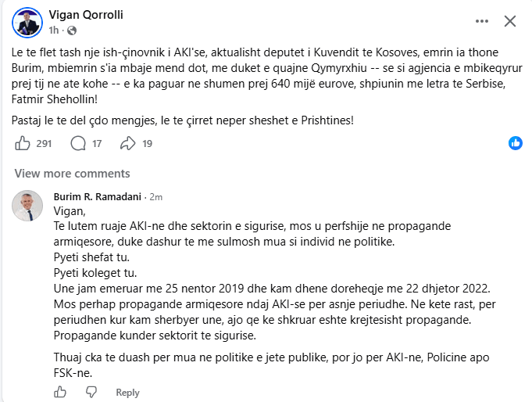This screenshot has width=532, height=402.
Task: Expand View more comments
Action: (73, 174)
